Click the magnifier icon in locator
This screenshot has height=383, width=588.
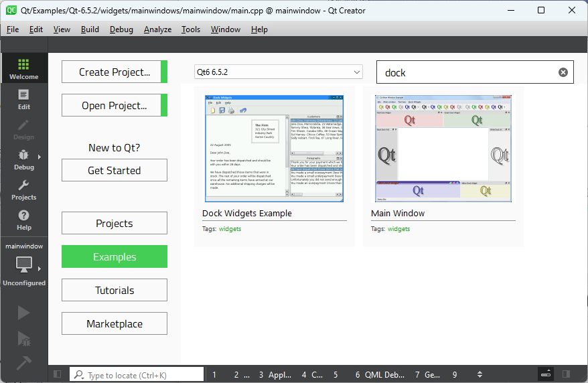pos(78,374)
